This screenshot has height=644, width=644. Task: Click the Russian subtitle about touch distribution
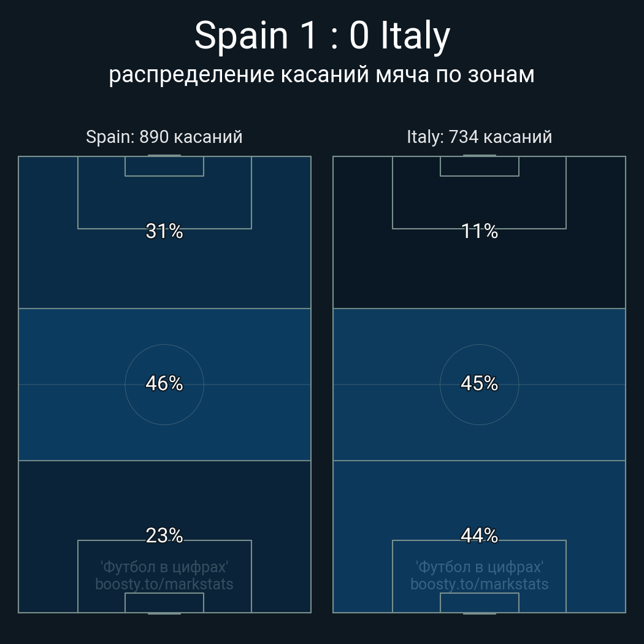pyautogui.click(x=322, y=74)
